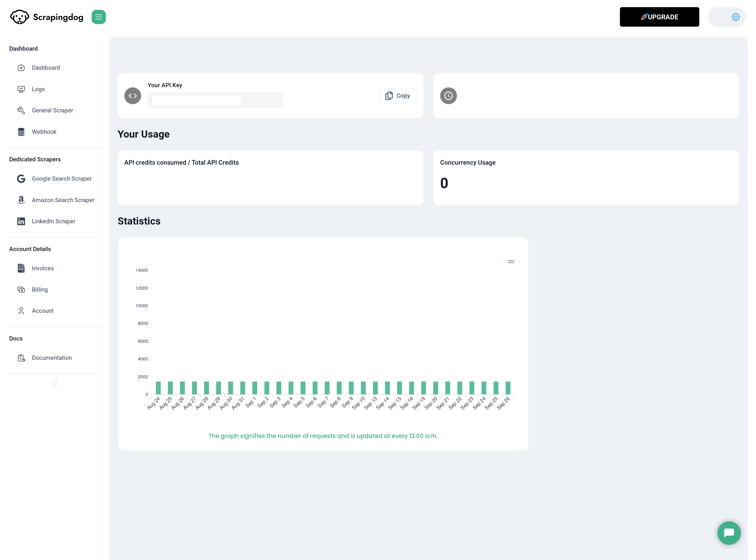This screenshot has height=560, width=756.
Task: Click the General Scraper wrench icon
Action: (x=21, y=110)
